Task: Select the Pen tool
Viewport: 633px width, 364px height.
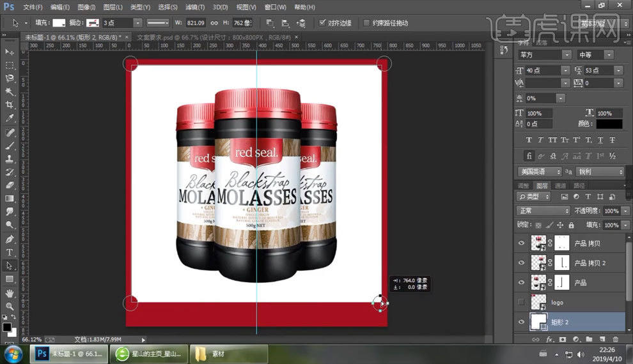Action: coord(10,239)
